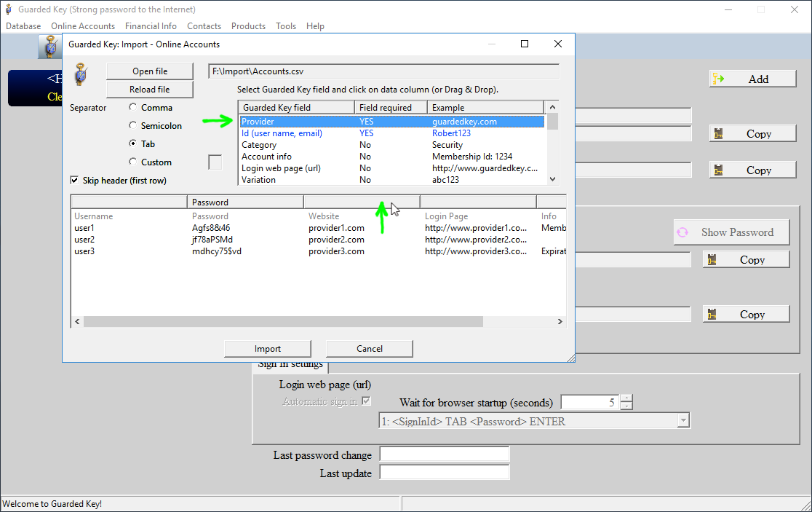Open the Financial Info menu
812x512 pixels.
151,26
